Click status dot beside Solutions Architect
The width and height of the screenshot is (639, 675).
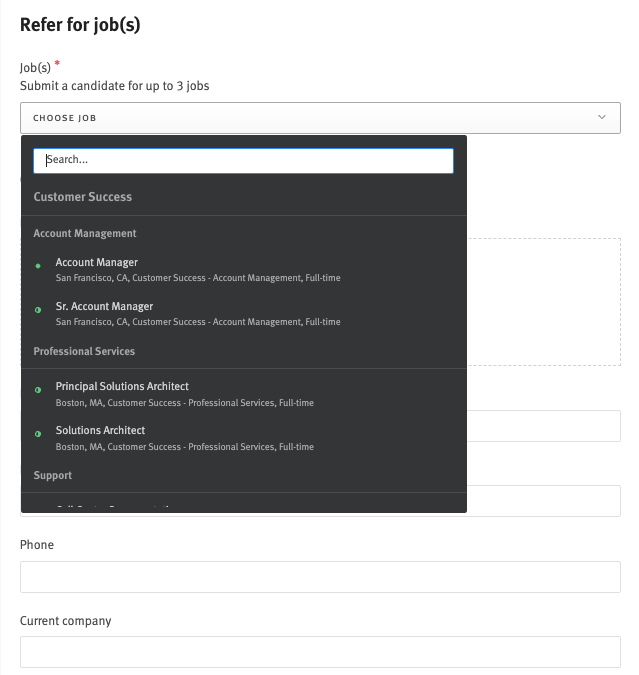38,434
